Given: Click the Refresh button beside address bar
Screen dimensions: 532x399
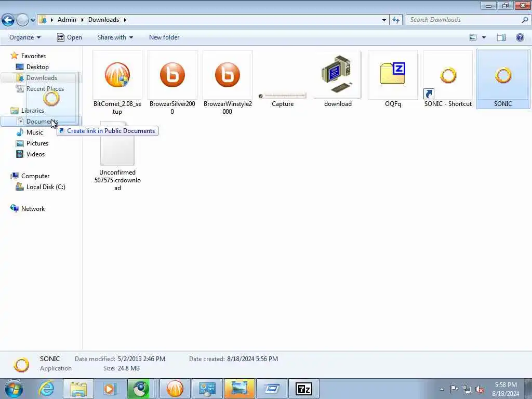Looking at the screenshot, I should coord(396,20).
